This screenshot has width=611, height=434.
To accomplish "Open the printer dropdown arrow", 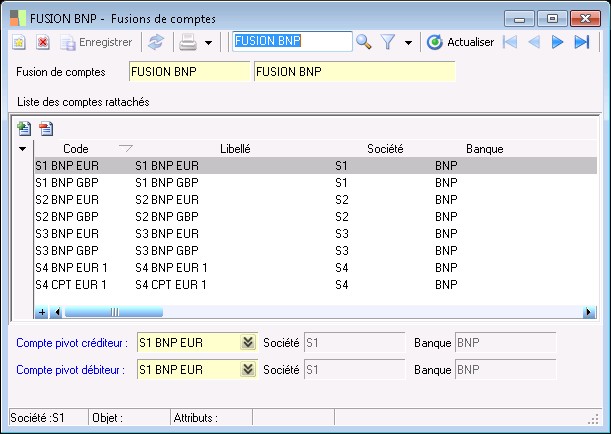I will 208,43.
